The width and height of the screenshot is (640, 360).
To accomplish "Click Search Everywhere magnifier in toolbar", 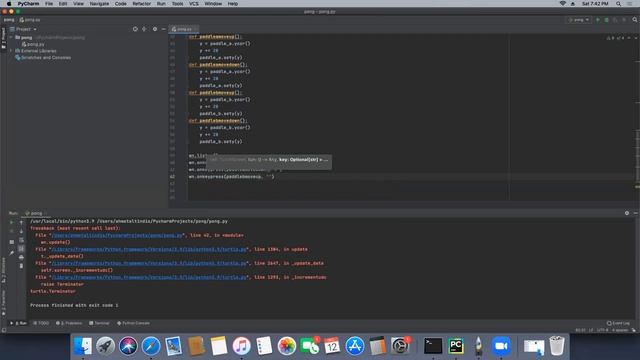I will (635, 20).
